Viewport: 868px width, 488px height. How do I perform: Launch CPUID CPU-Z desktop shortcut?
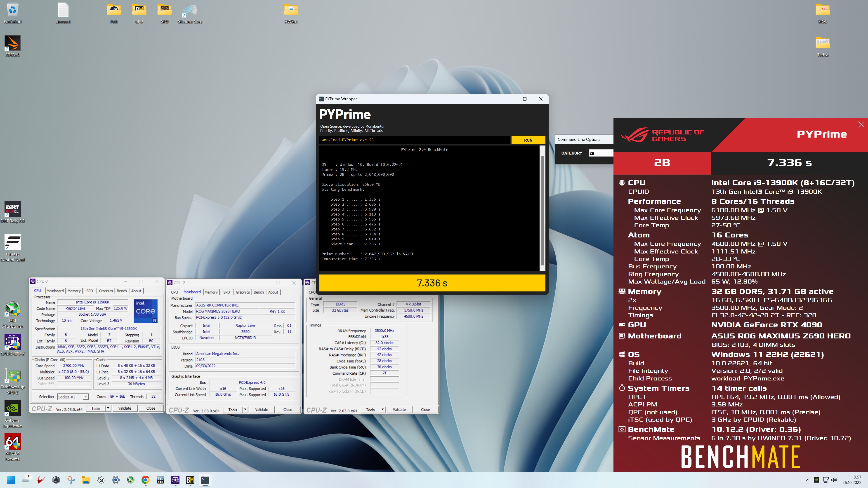coord(12,345)
